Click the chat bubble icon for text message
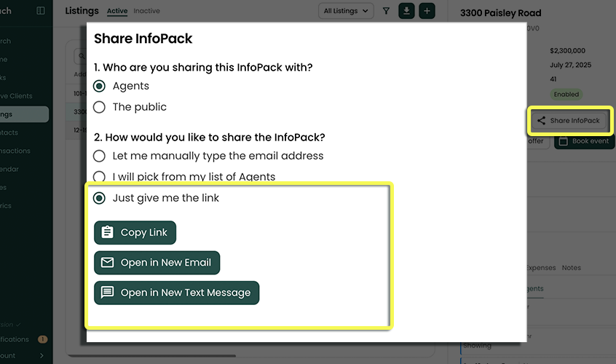 [108, 293]
